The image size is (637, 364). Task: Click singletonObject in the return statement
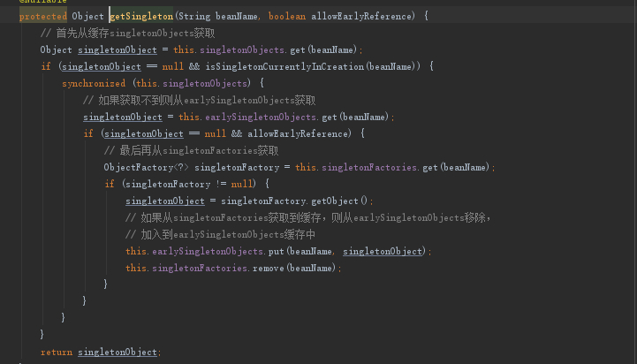117,353
